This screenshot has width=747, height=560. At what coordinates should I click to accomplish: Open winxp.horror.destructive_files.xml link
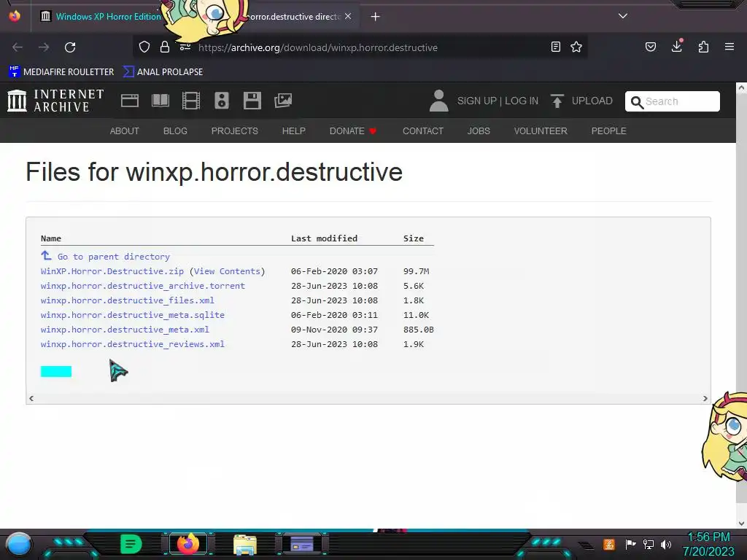point(127,300)
